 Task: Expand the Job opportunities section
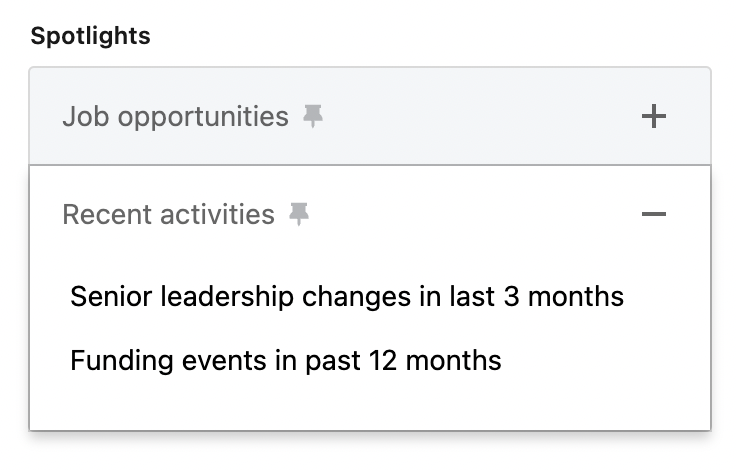tap(653, 117)
